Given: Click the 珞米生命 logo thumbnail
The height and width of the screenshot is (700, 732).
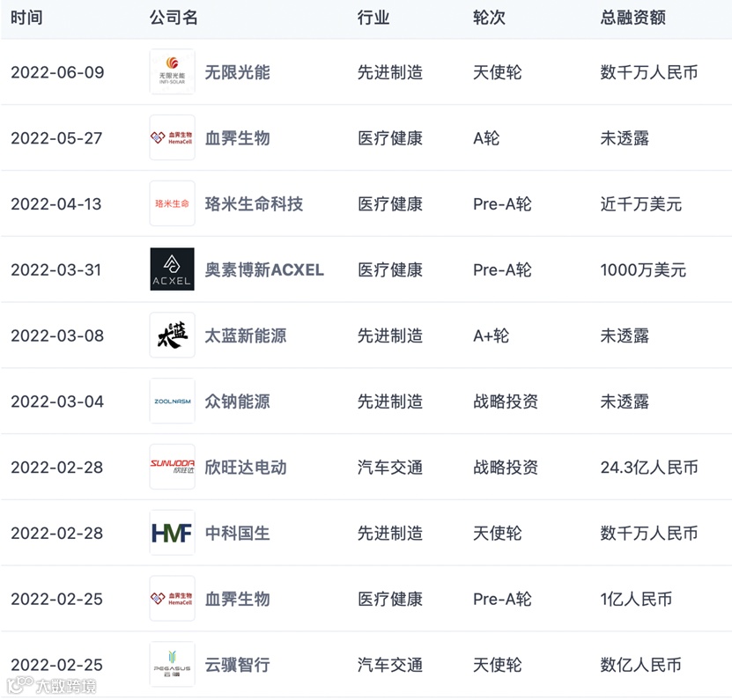Looking at the screenshot, I should tap(173, 203).
